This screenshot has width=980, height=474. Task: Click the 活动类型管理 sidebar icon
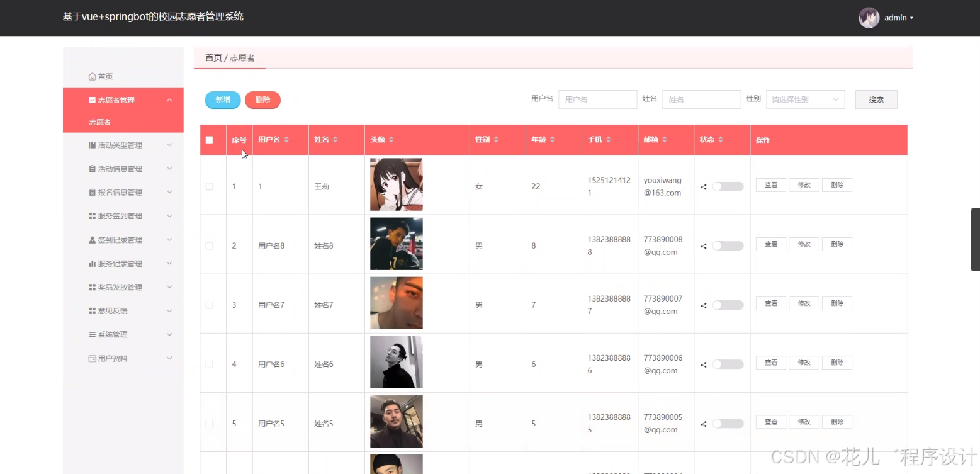pyautogui.click(x=93, y=145)
